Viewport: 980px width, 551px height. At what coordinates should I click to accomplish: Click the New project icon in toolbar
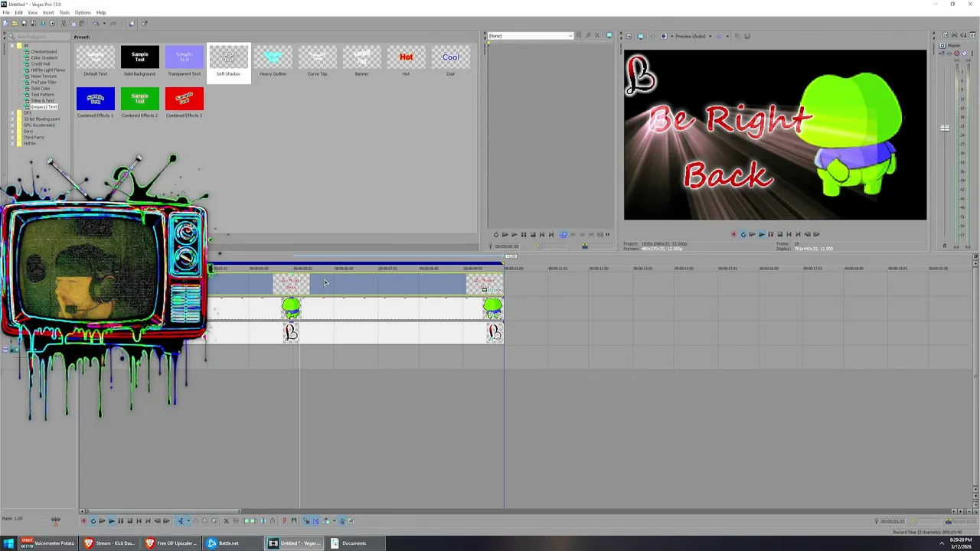(x=5, y=23)
